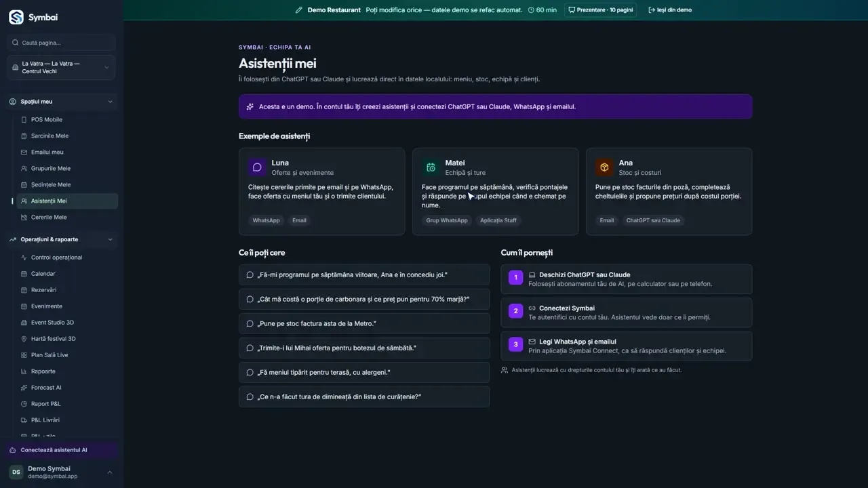Viewport: 868px width, 488px height.
Task: Click Ana's box assistant icon
Action: click(604, 167)
